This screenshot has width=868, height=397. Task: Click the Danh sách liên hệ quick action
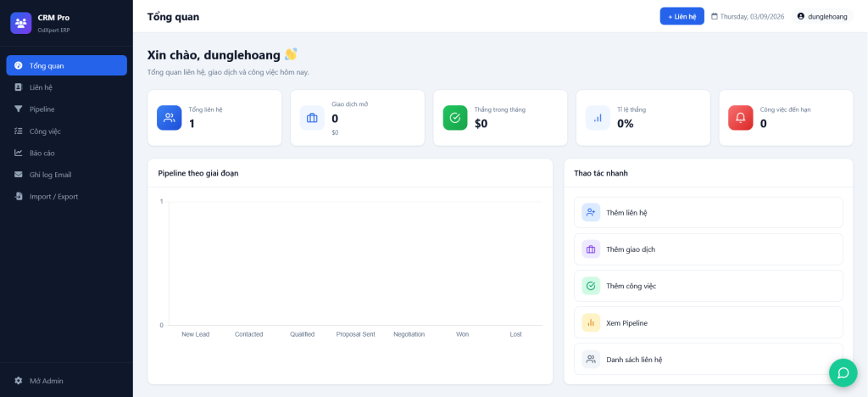tap(708, 360)
